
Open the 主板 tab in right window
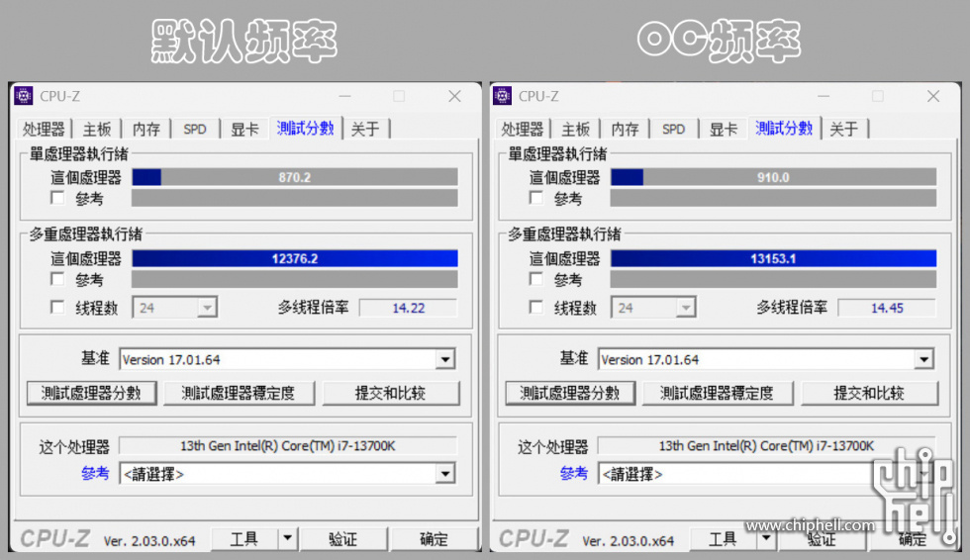point(576,130)
